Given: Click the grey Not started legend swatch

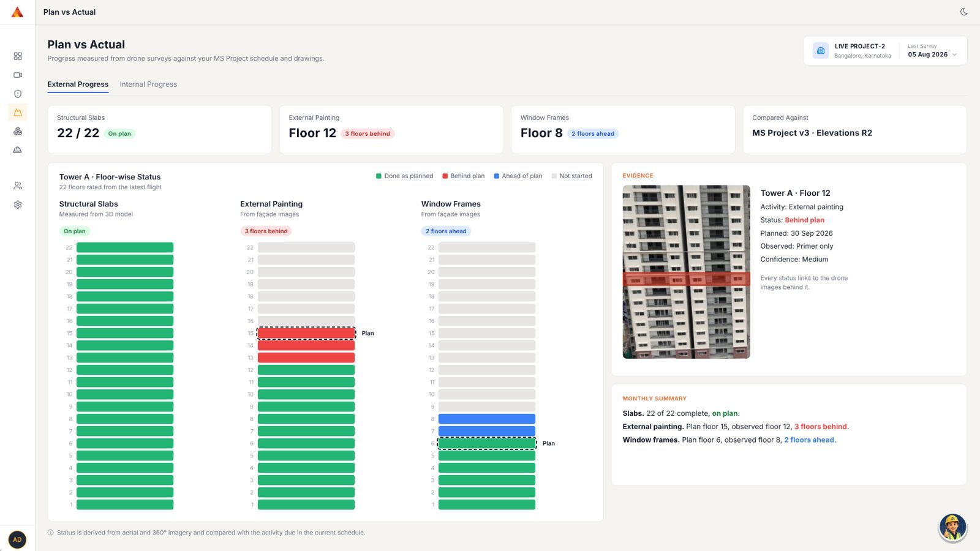Looking at the screenshot, I should tap(554, 176).
